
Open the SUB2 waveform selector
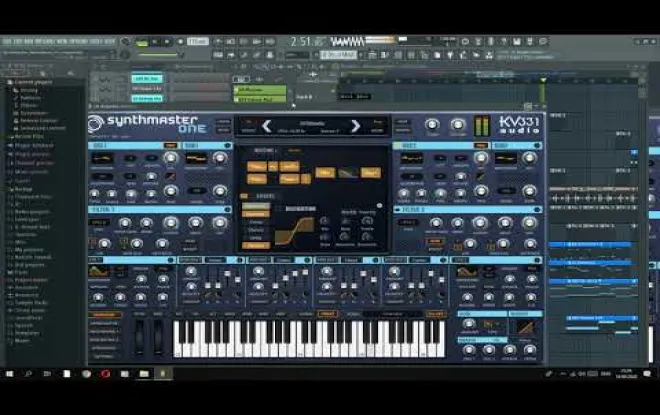pos(506,159)
